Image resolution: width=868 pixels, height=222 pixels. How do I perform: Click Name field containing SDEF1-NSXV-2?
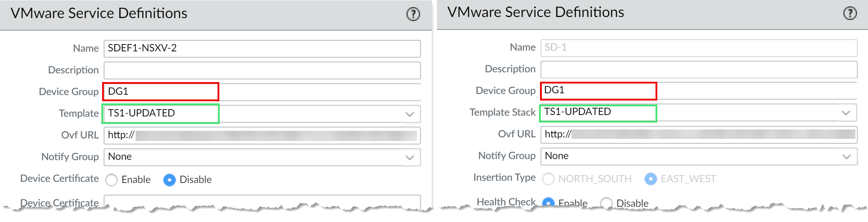click(x=262, y=48)
